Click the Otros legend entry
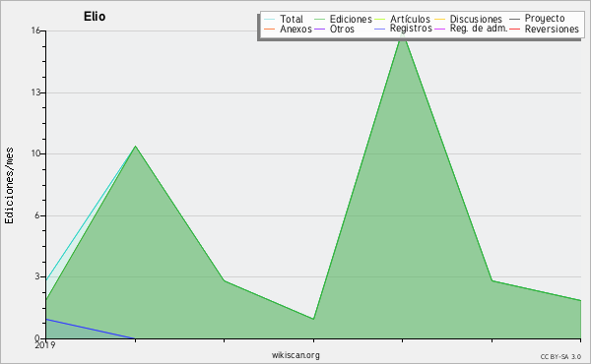Viewport: 591px width, 364px height. tap(334, 29)
